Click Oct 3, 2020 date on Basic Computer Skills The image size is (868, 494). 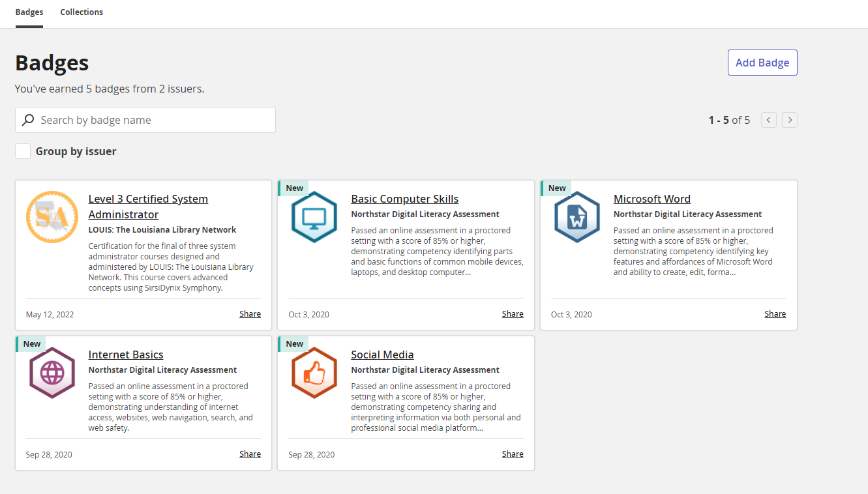(308, 315)
